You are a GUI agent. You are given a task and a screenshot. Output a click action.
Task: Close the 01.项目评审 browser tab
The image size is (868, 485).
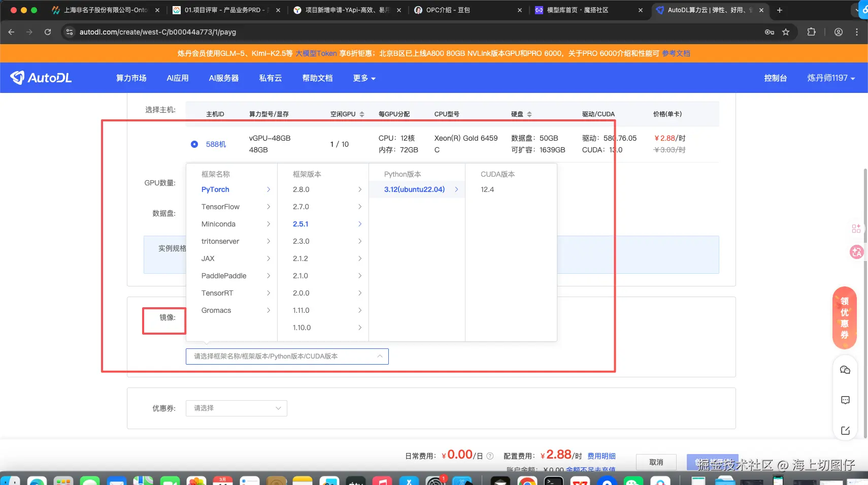tap(278, 10)
